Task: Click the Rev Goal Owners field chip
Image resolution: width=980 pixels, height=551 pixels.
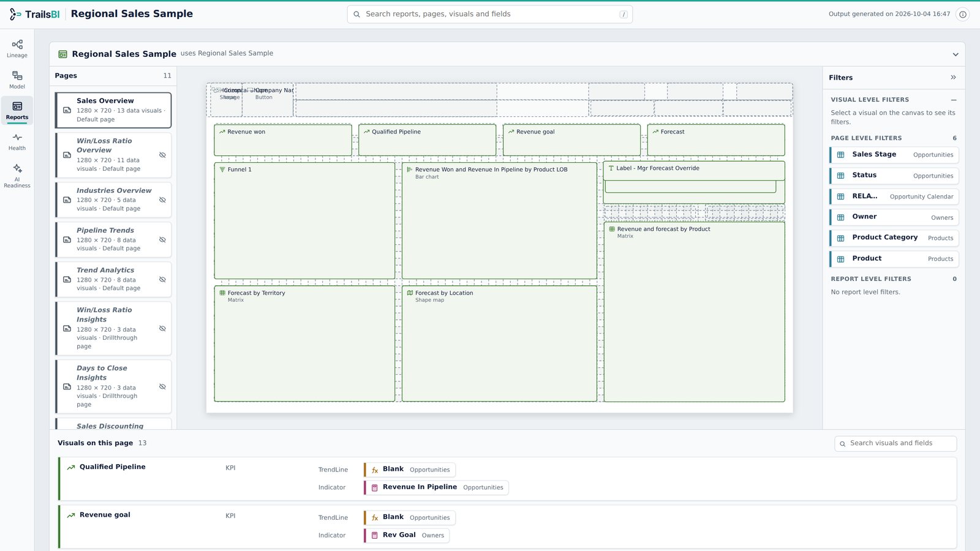Action: (x=407, y=535)
